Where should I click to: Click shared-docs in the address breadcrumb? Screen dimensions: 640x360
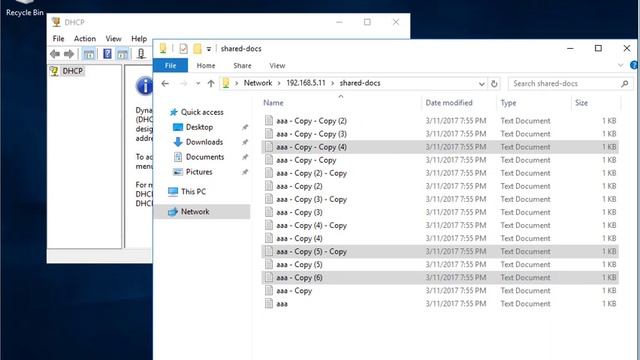click(360, 83)
